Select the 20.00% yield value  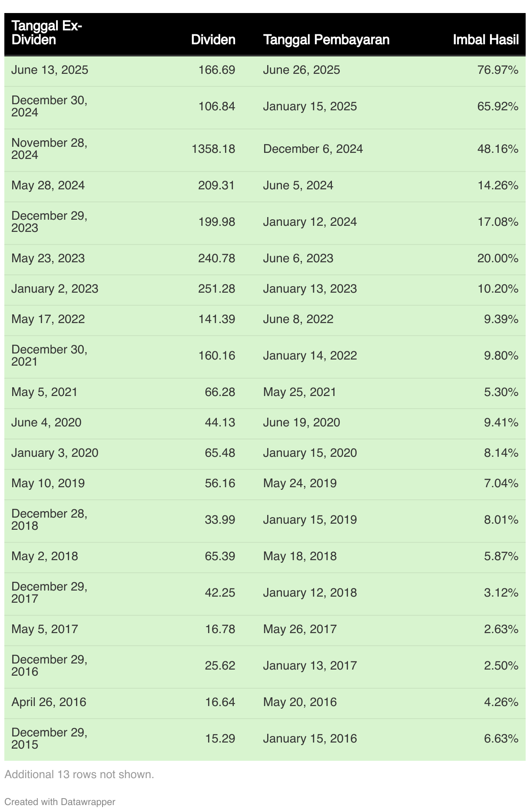498,258
